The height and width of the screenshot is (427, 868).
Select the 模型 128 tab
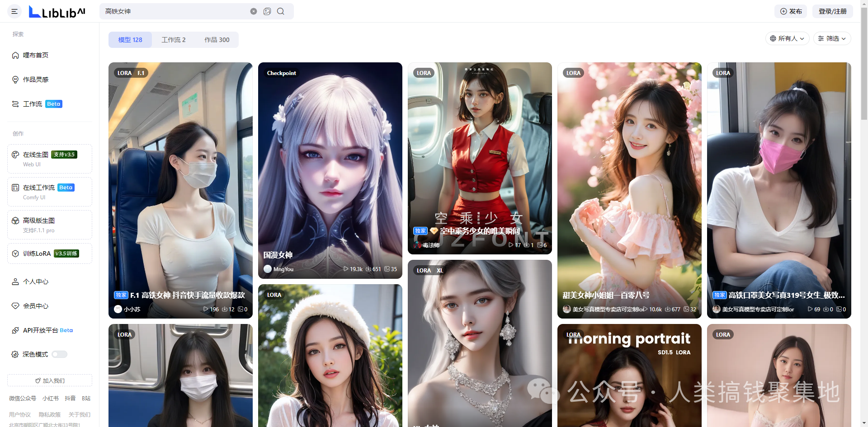(130, 40)
